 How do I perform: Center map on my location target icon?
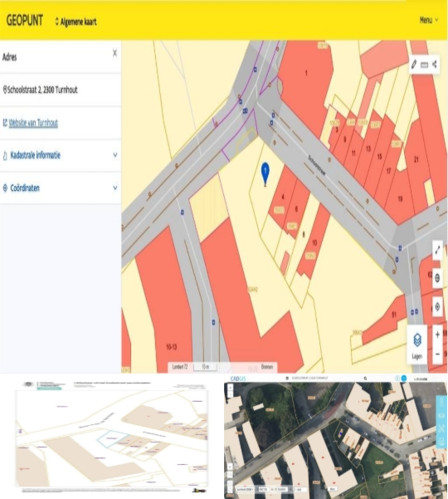pos(437,306)
